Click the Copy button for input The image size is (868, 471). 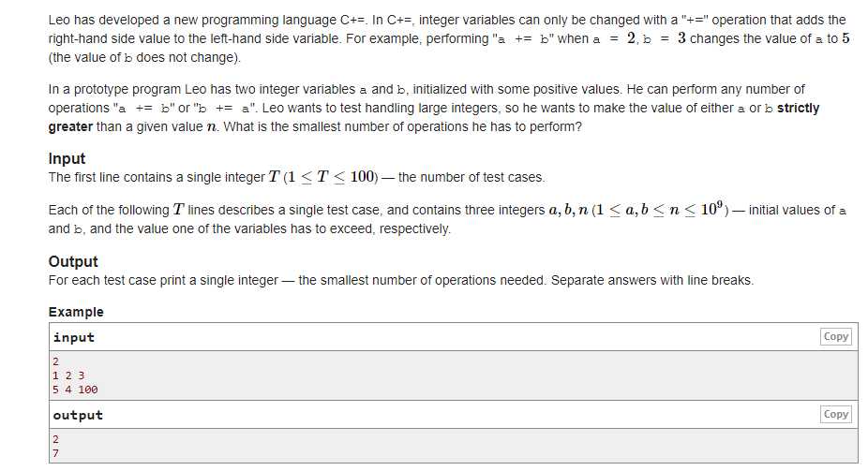point(835,337)
